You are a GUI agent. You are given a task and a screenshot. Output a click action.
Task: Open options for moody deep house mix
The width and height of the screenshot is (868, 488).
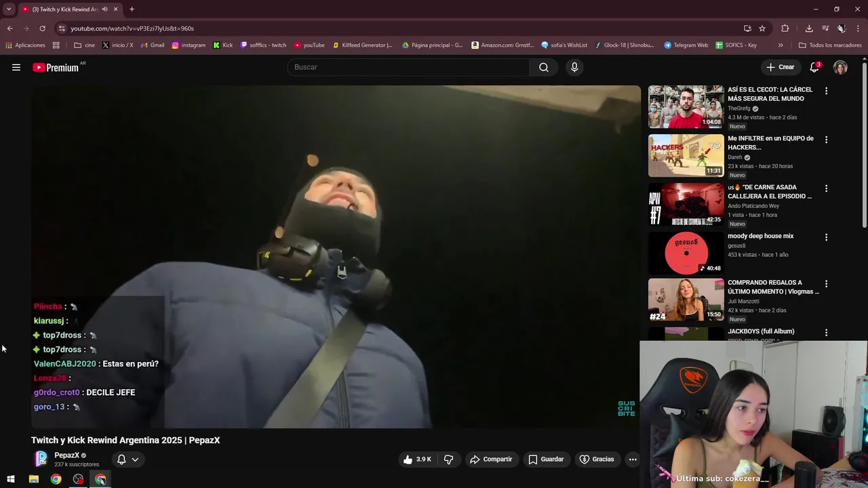tap(826, 237)
